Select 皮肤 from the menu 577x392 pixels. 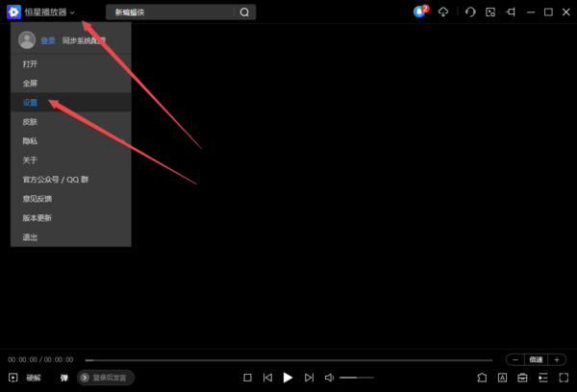[70, 122]
